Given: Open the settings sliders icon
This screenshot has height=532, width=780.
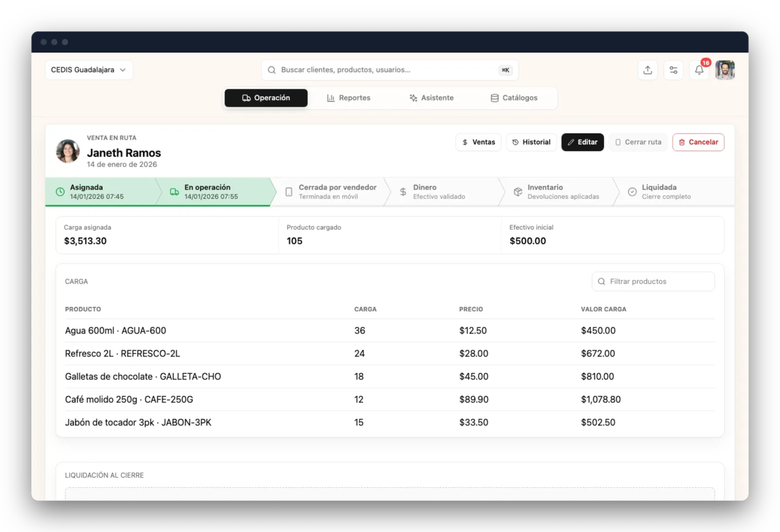Looking at the screenshot, I should tap(673, 70).
